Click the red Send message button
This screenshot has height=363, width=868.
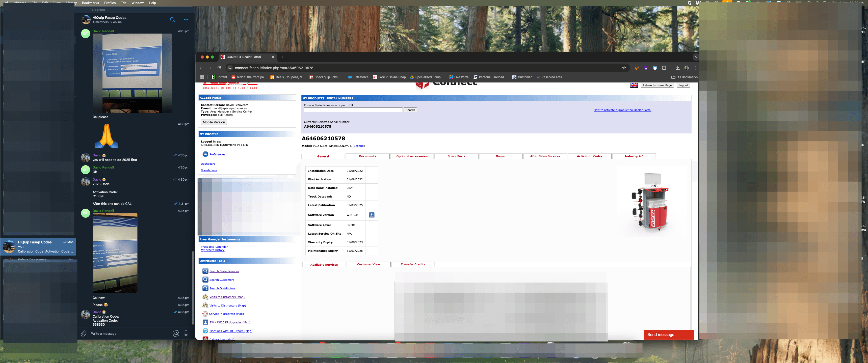(669, 334)
